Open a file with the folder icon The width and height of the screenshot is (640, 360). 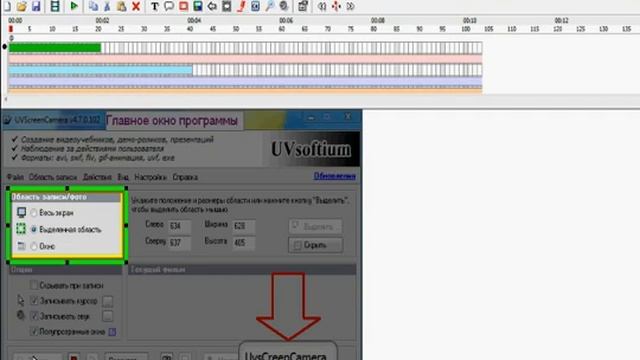click(x=22, y=6)
